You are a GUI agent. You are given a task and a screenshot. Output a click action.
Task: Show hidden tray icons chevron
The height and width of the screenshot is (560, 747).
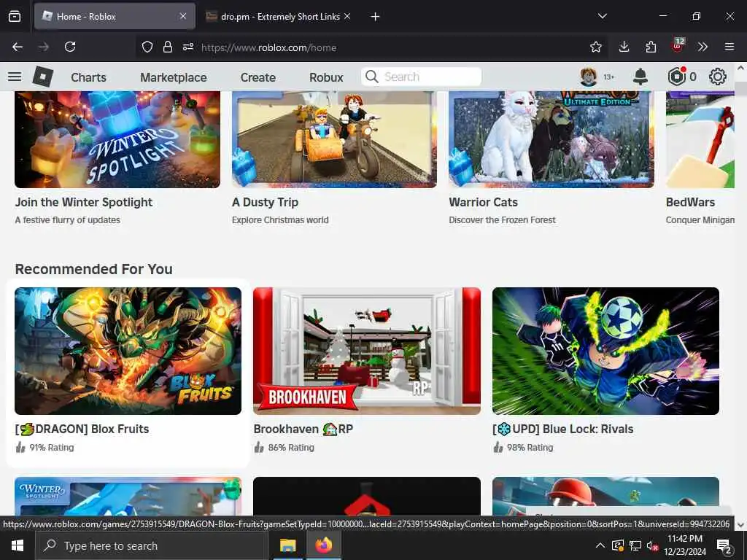[x=600, y=545]
